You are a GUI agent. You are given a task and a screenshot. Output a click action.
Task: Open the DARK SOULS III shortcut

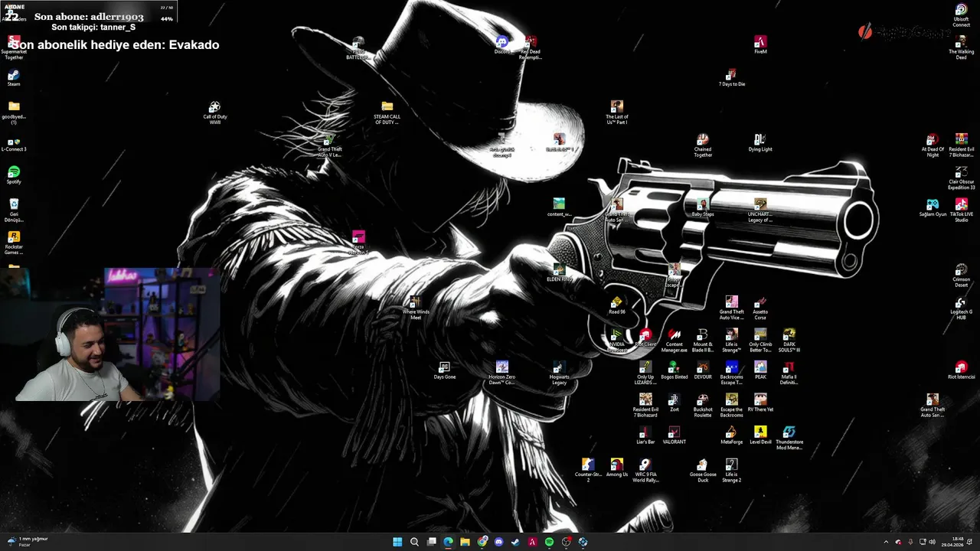pos(789,340)
